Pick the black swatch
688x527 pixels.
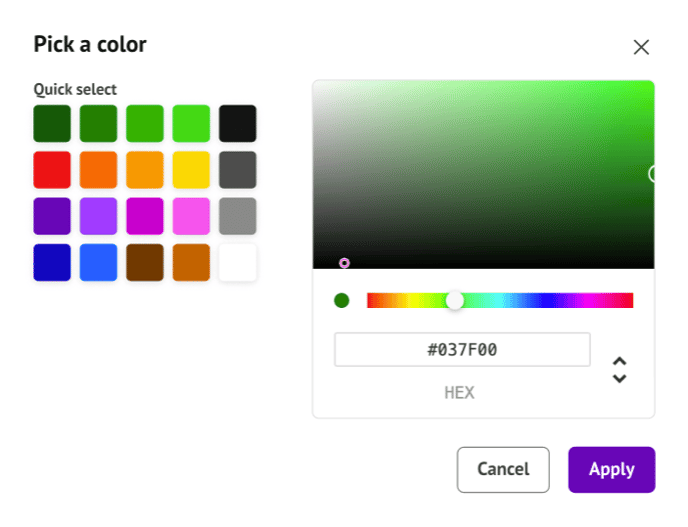pyautogui.click(x=237, y=123)
